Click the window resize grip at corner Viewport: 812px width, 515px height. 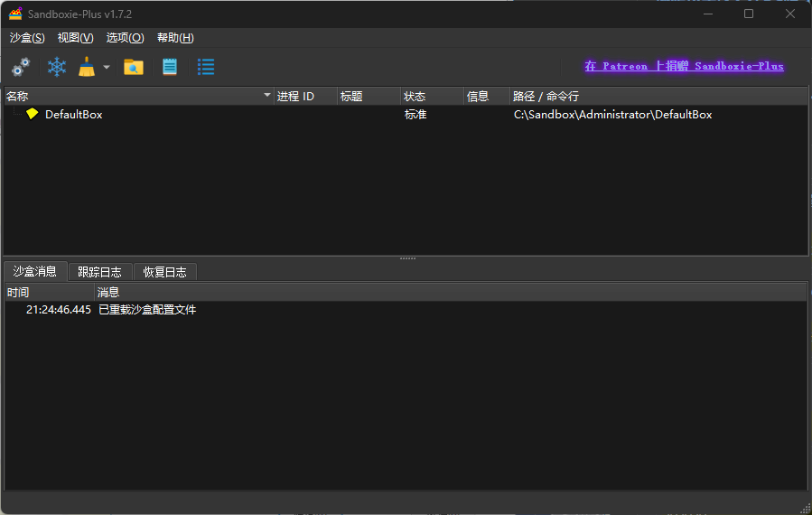pyautogui.click(x=806, y=510)
